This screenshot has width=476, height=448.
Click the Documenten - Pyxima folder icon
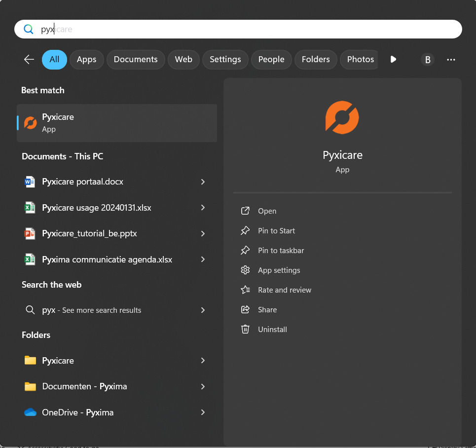coord(30,386)
